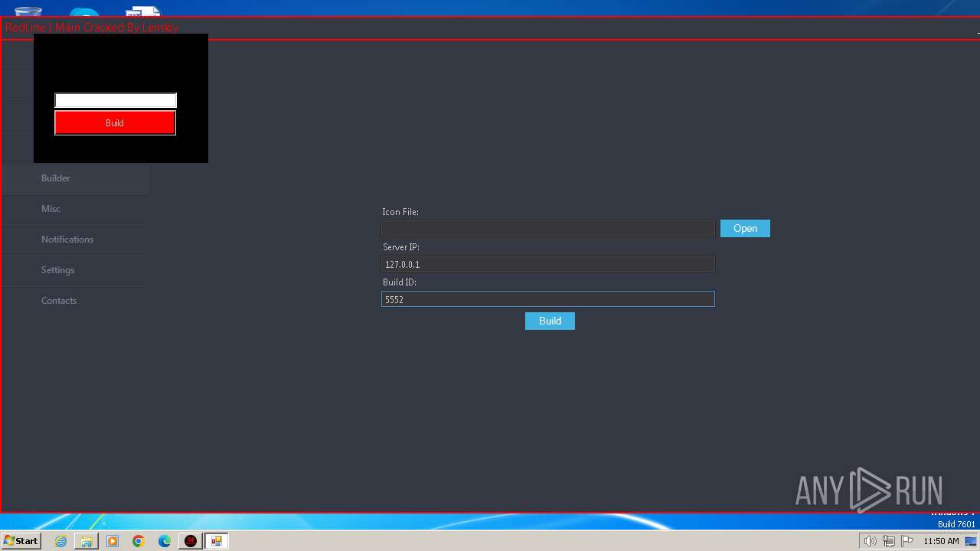Select Contacts in the sidebar
Image resolution: width=980 pixels, height=551 pixels.
tap(75, 301)
